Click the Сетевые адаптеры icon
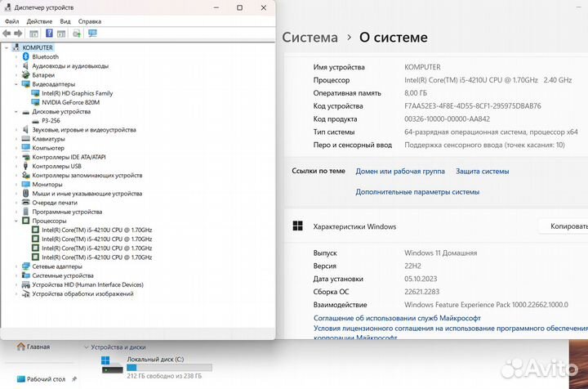 (x=25, y=266)
